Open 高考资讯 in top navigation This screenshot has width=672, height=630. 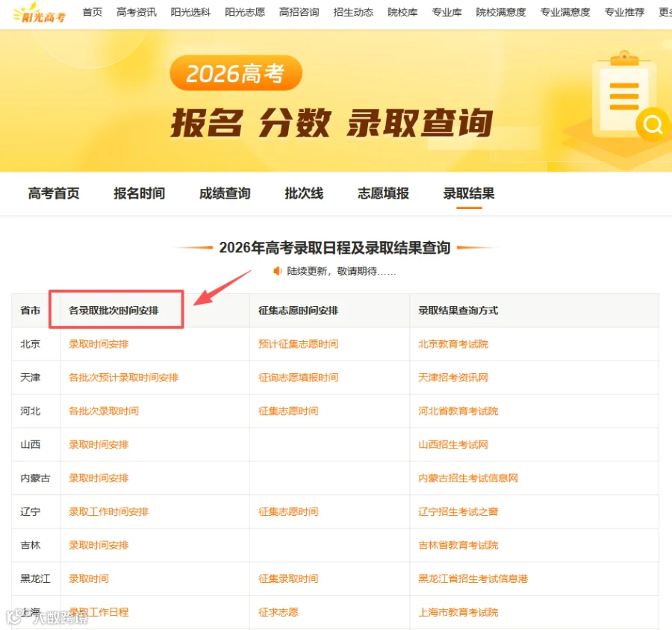pyautogui.click(x=137, y=13)
